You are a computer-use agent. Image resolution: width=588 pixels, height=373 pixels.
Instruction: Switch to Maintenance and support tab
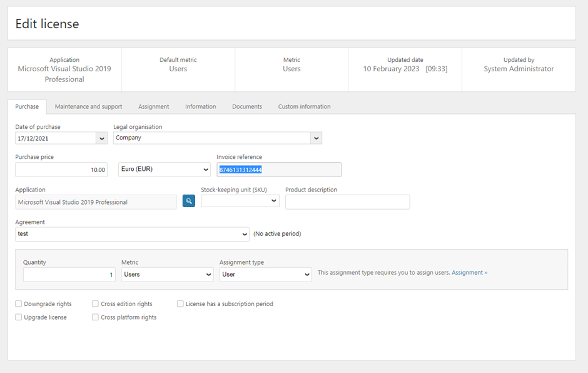pyautogui.click(x=88, y=106)
